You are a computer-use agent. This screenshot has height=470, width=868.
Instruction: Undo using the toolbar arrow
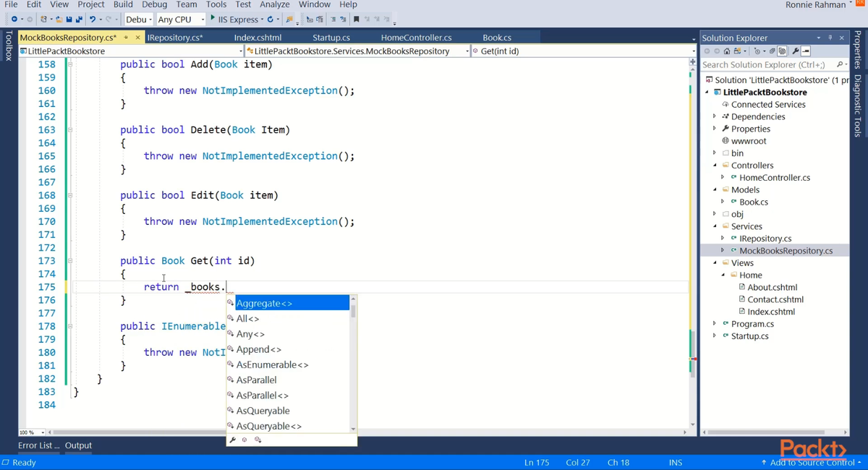(x=93, y=19)
